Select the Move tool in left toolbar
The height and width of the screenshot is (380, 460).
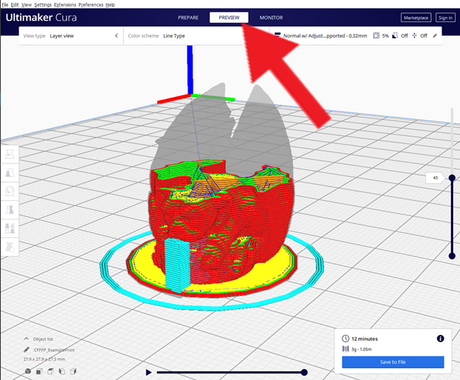pyautogui.click(x=10, y=154)
